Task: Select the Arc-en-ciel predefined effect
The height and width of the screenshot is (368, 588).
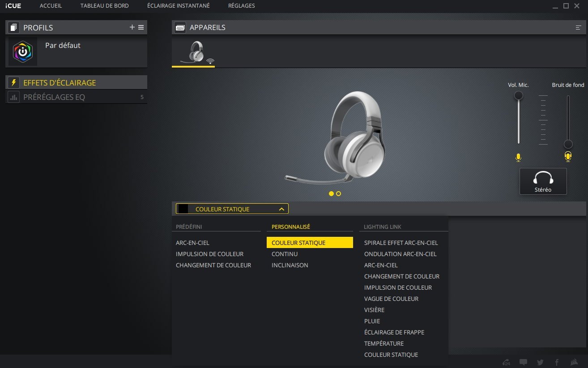Action: [x=192, y=243]
